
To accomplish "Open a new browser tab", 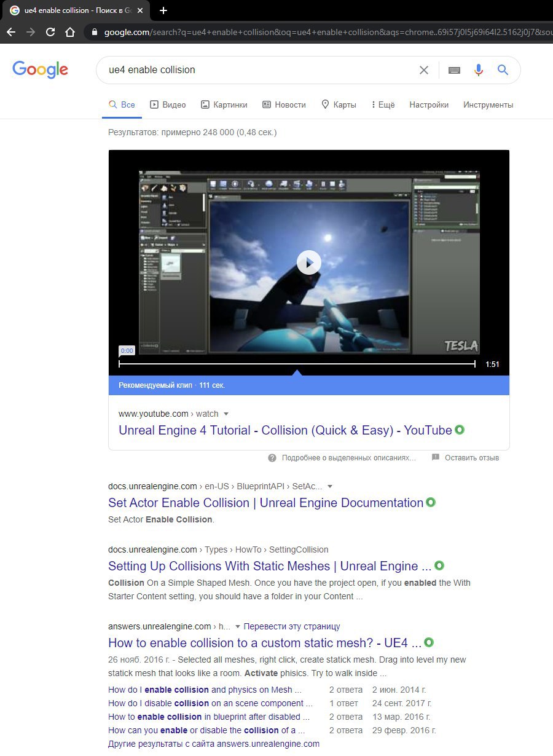I will pos(163,10).
